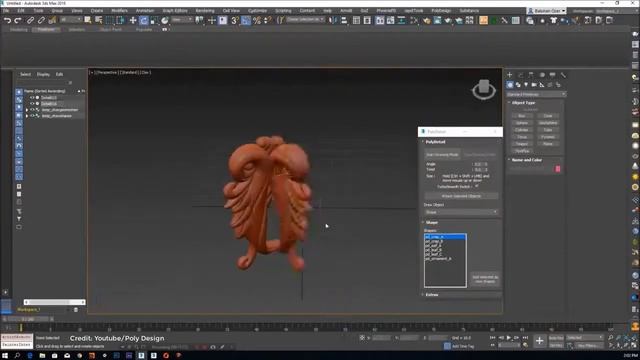Collapse the Shape rollout in PolyDetail
The image size is (640, 360).
[431, 222]
